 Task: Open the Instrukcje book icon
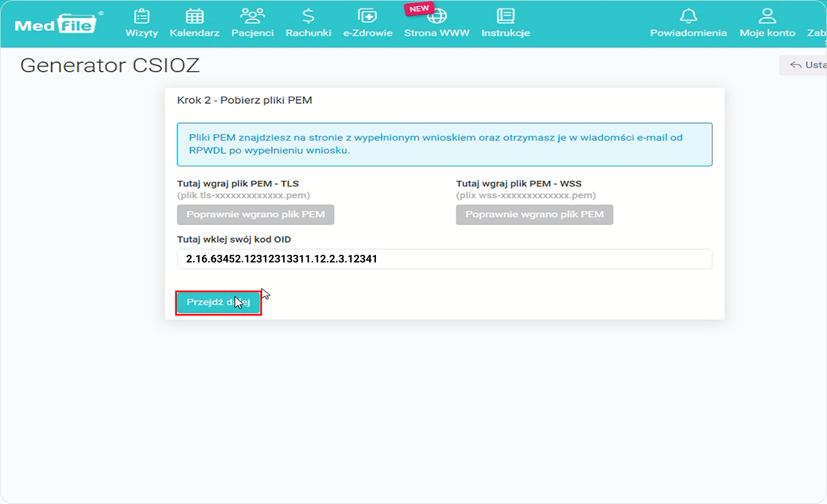tap(505, 16)
